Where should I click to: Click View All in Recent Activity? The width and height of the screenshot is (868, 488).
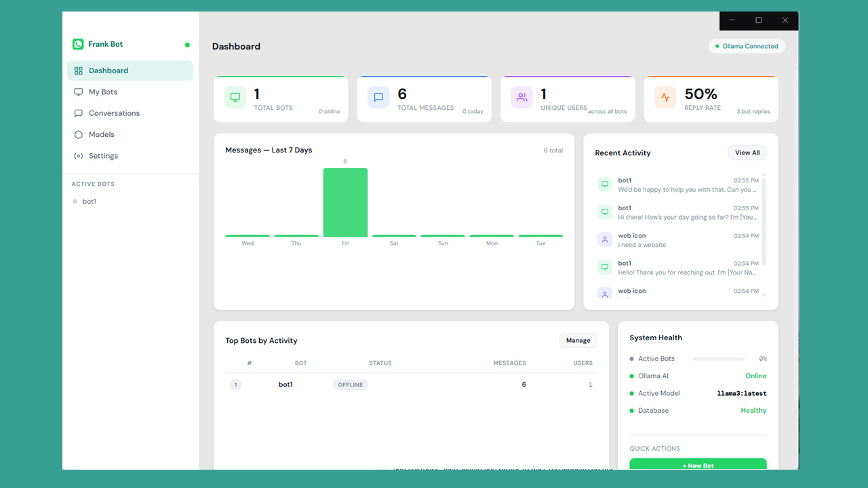pyautogui.click(x=747, y=152)
